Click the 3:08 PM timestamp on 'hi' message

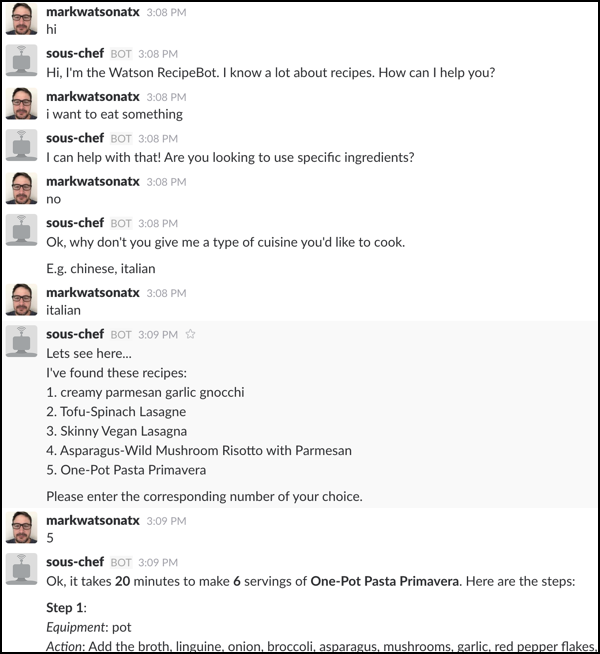tap(166, 13)
